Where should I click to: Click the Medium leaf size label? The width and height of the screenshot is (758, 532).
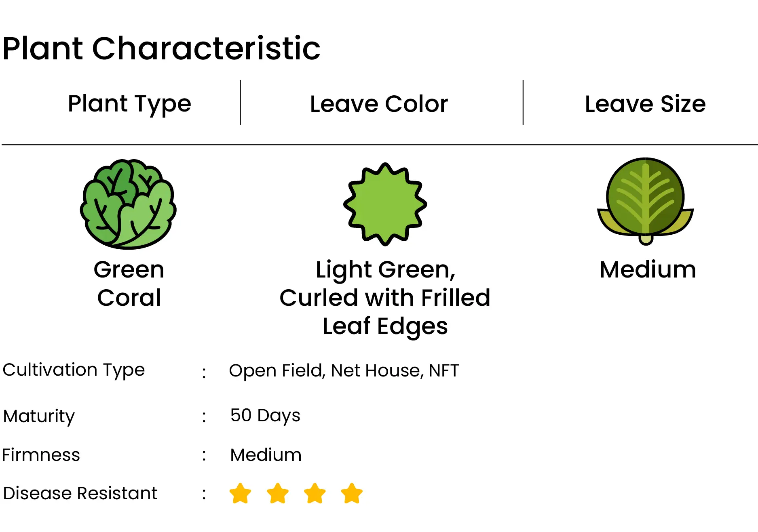pos(648,269)
